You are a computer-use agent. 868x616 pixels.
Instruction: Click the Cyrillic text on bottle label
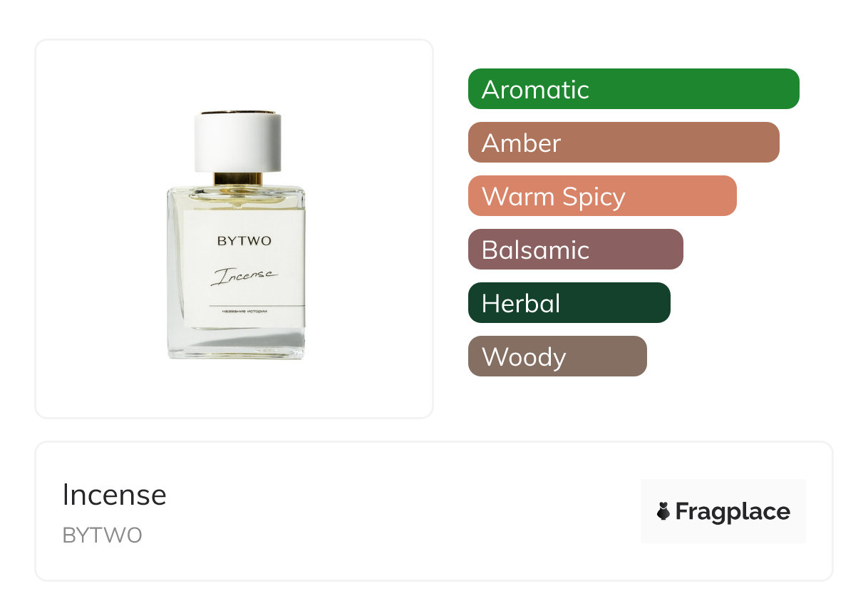(244, 312)
